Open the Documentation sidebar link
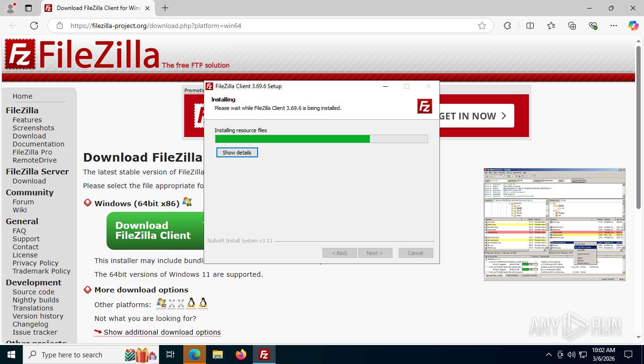The height and width of the screenshot is (364, 644). (38, 144)
